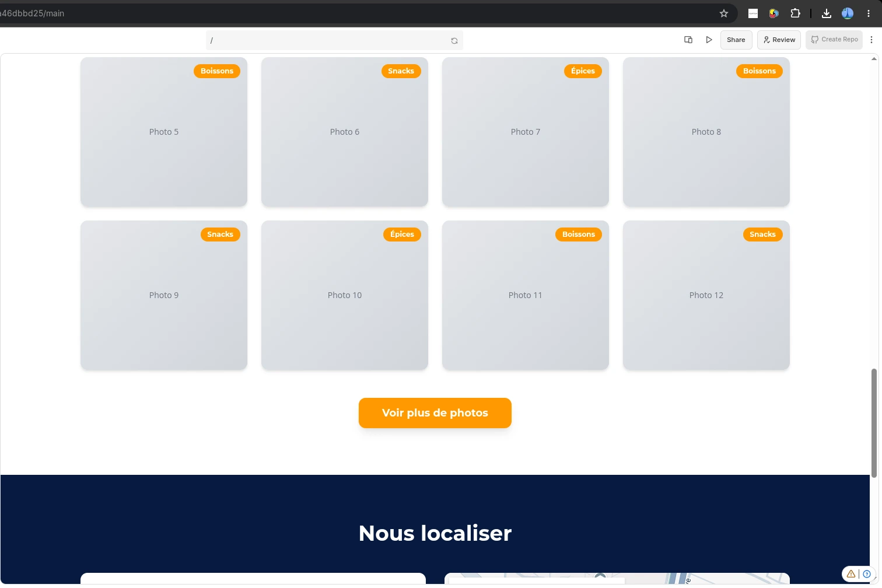Click the page vertical scrollbar thumb
This screenshot has height=588, width=882.
tap(874, 423)
